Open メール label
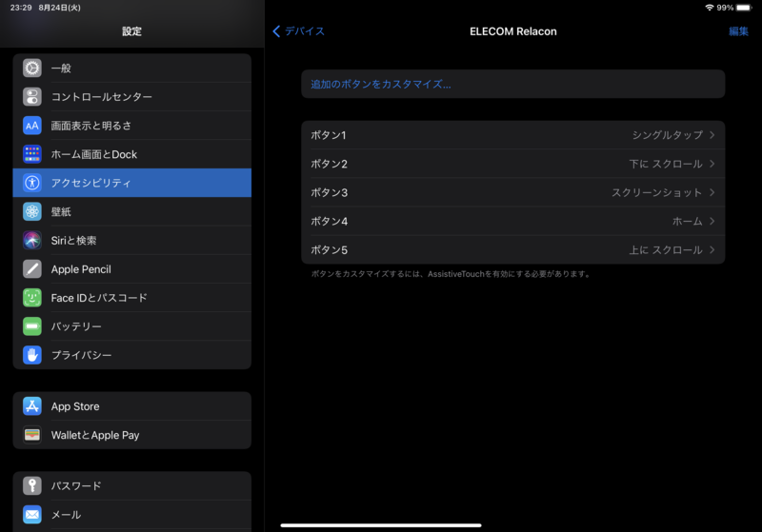 (x=66, y=515)
